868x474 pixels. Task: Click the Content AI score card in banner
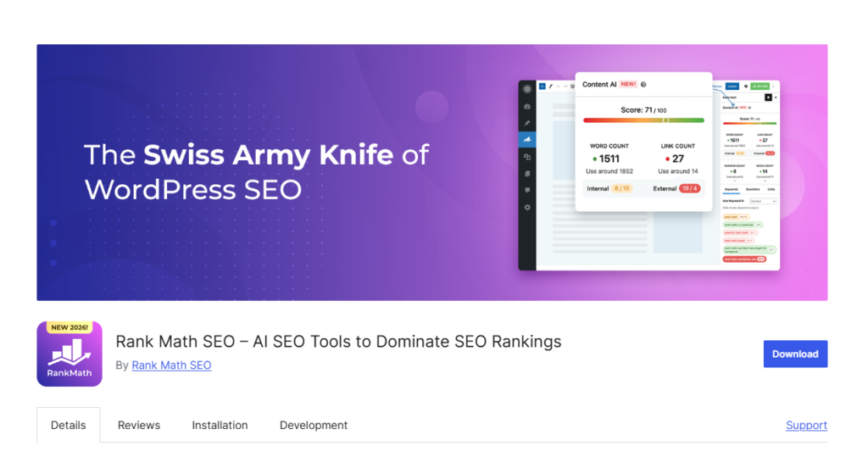[643, 142]
